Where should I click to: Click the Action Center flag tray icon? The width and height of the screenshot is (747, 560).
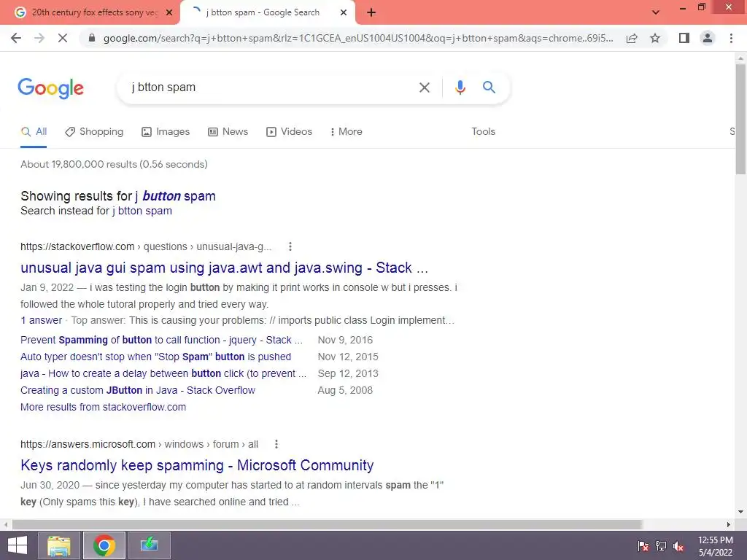[x=643, y=546]
